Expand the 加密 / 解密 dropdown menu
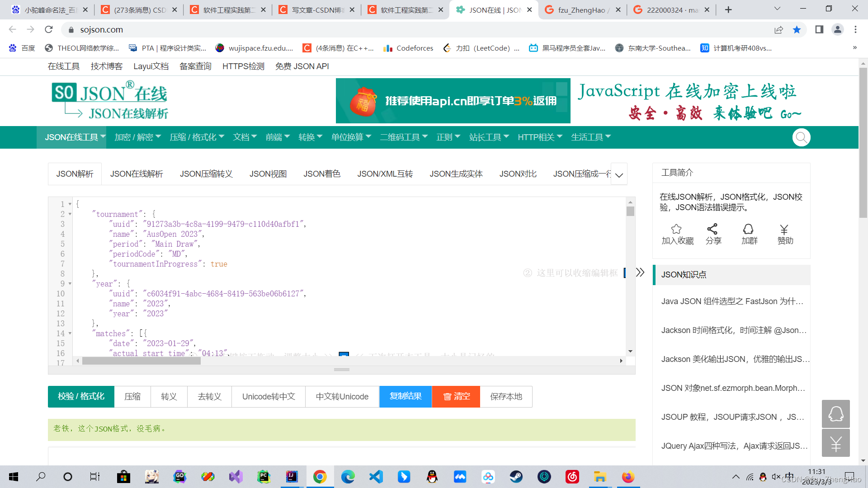Image resolution: width=868 pixels, height=488 pixels. pos(137,137)
